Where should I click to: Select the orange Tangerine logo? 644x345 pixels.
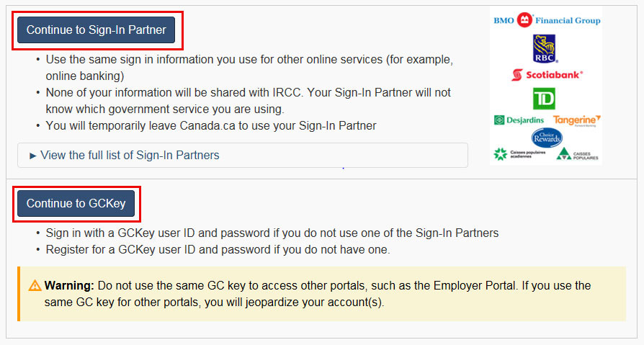(576, 120)
